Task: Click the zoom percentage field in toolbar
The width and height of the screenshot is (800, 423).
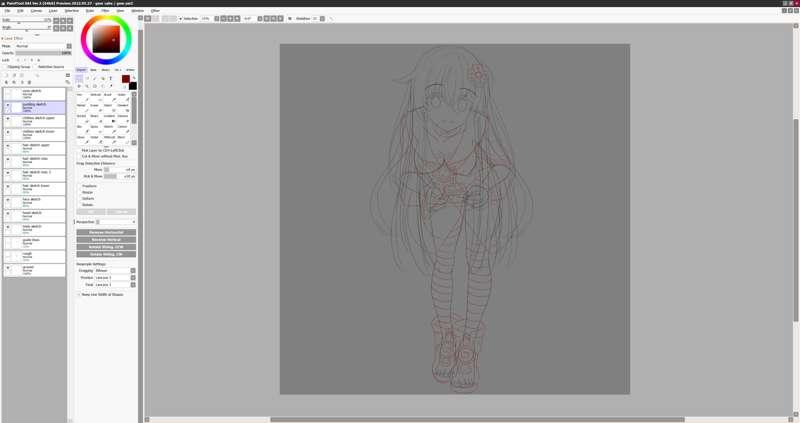Action: tap(206, 18)
